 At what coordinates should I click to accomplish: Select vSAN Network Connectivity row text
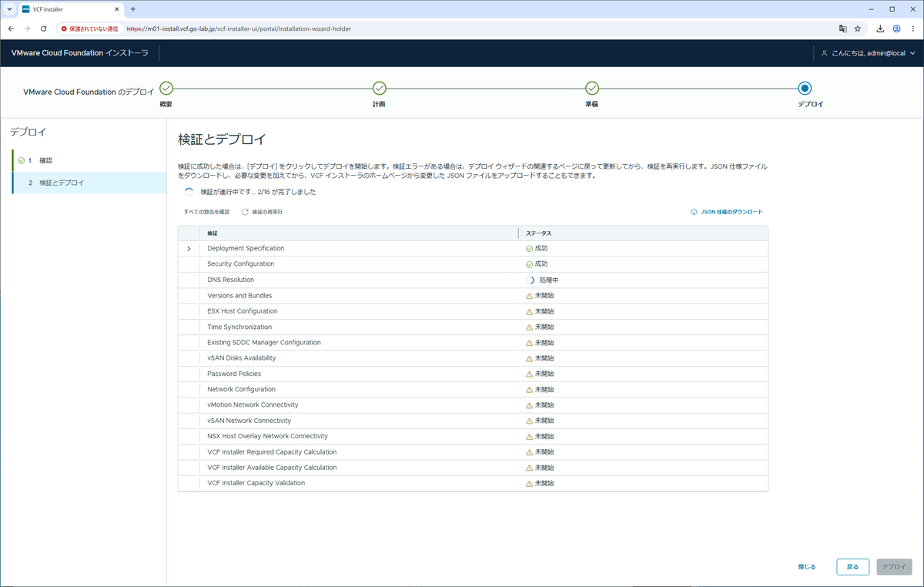[249, 421]
